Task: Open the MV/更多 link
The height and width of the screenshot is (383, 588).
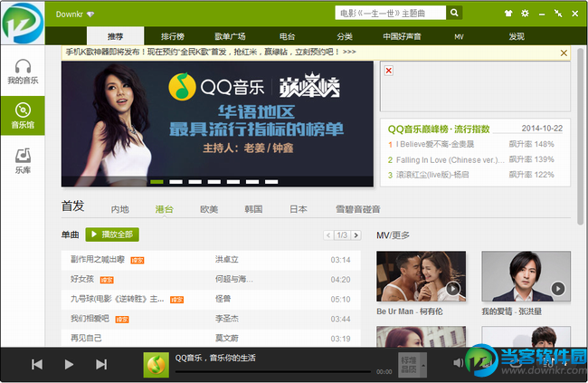Action: click(x=393, y=235)
